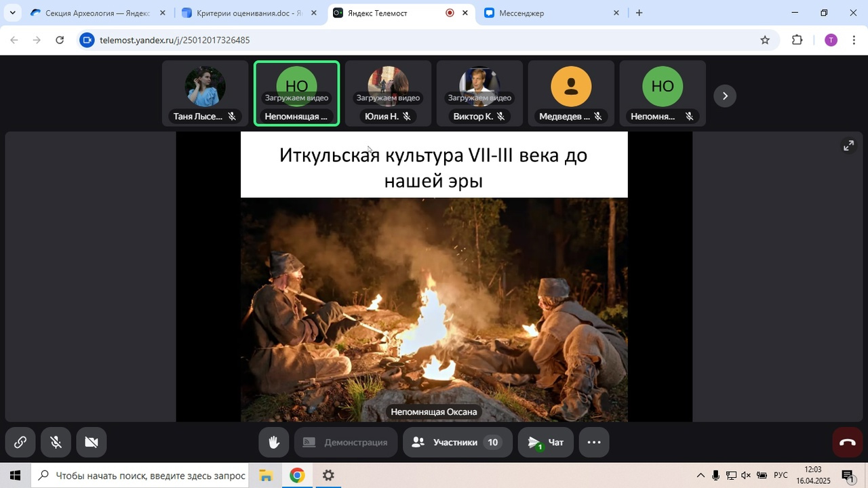
Task: Expand the presentation to fullscreen
Action: click(x=848, y=146)
